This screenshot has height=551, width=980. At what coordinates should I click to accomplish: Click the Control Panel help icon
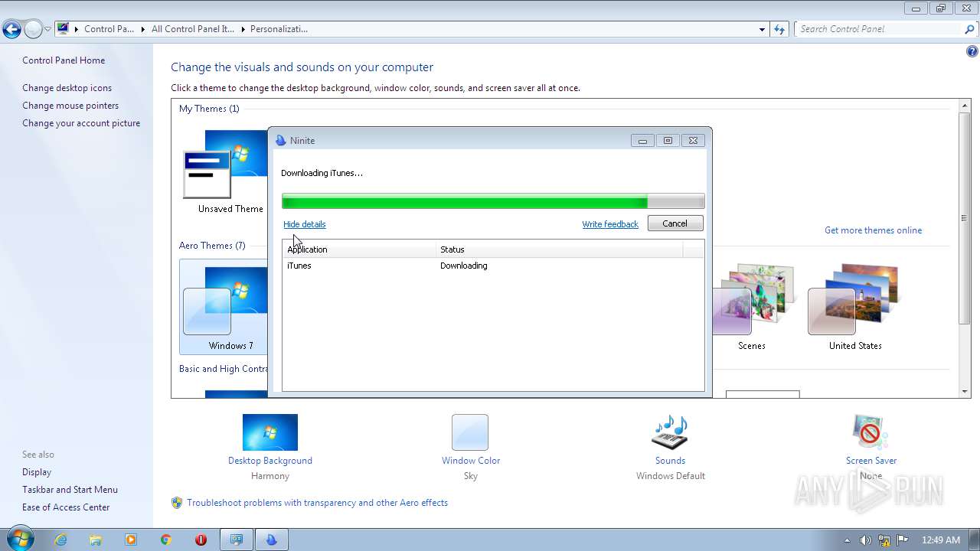click(x=972, y=52)
